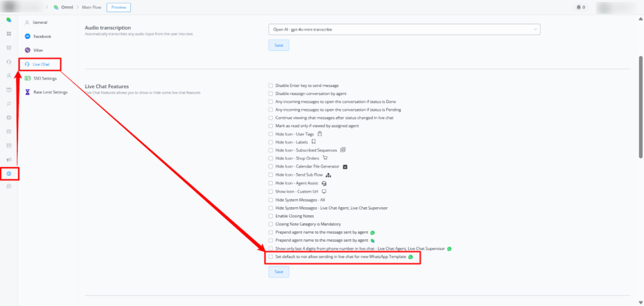Select the megaphone broadcast icon
This screenshot has height=306, width=644.
pyautogui.click(x=9, y=159)
